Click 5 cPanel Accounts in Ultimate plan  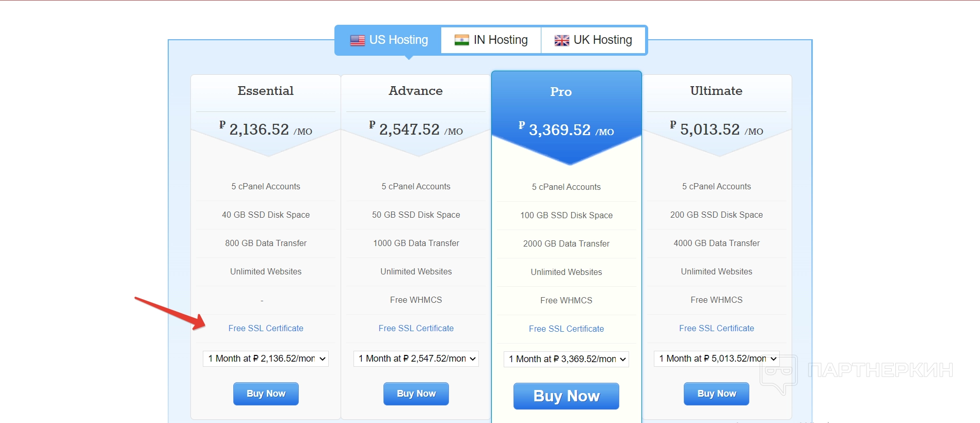(716, 186)
